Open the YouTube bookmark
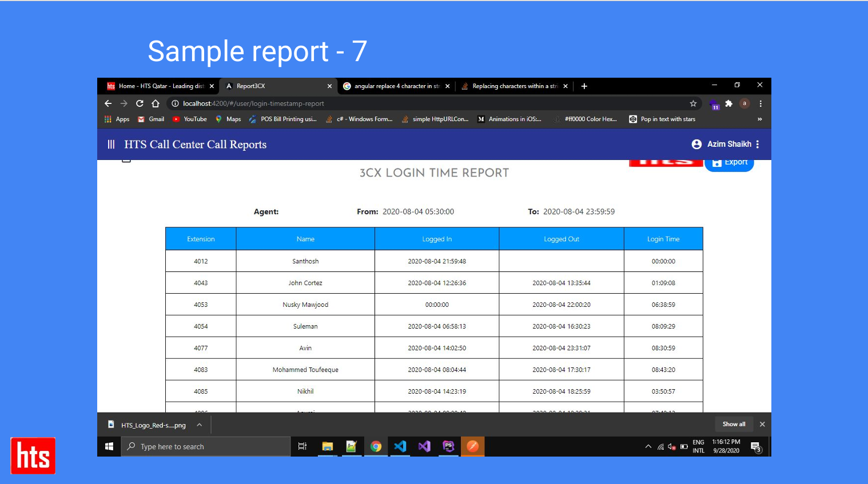 (x=190, y=119)
